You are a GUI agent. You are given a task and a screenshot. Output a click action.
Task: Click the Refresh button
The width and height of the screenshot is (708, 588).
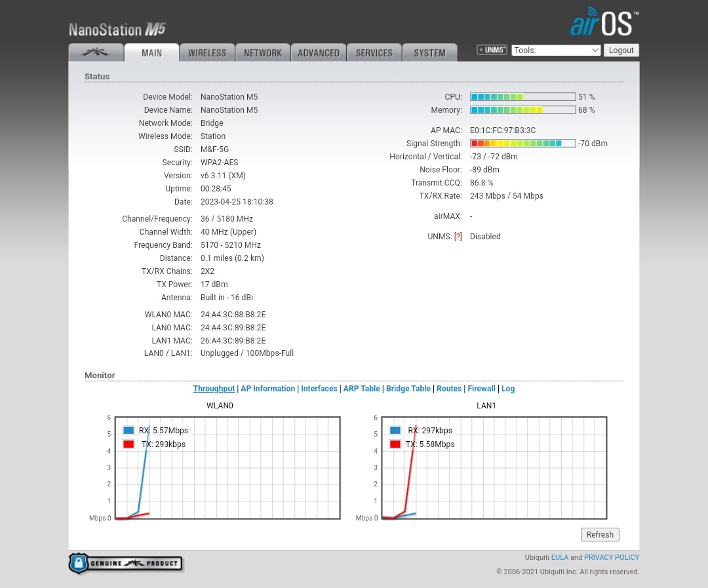pyautogui.click(x=600, y=534)
